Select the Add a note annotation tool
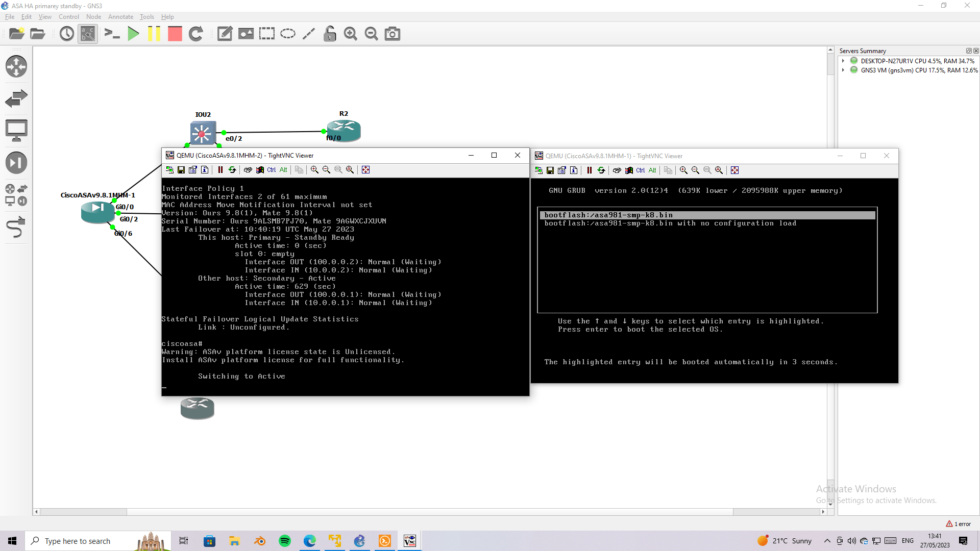 (x=225, y=34)
